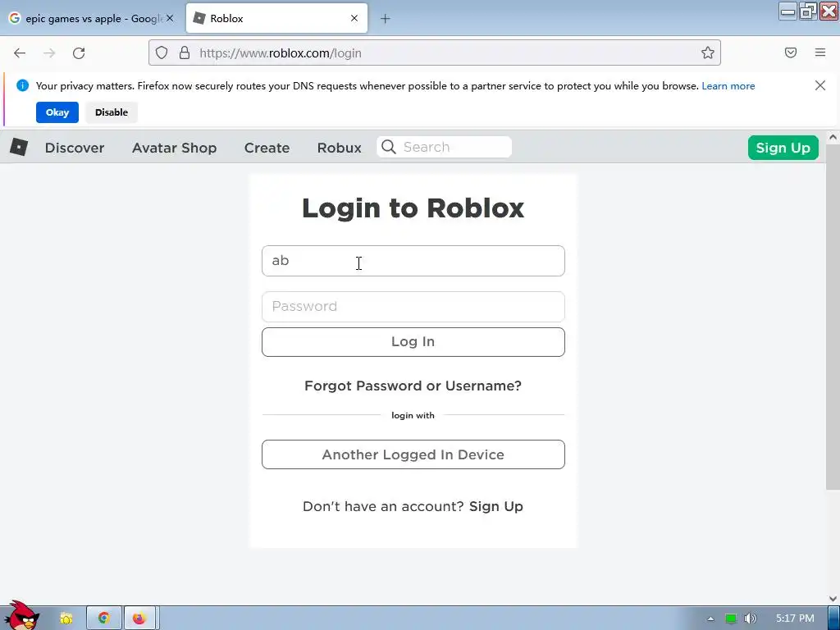Click the scrollbar up arrow
The image size is (840, 630).
[x=833, y=137]
